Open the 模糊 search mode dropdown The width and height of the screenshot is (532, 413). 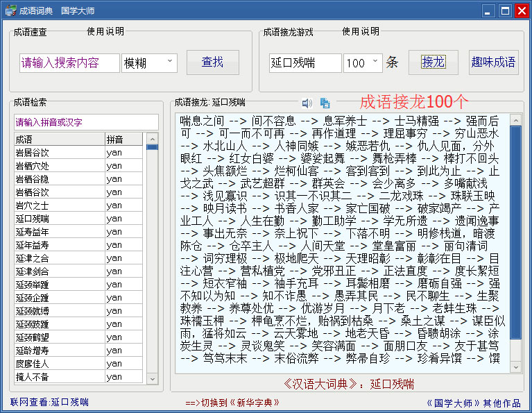click(170, 62)
